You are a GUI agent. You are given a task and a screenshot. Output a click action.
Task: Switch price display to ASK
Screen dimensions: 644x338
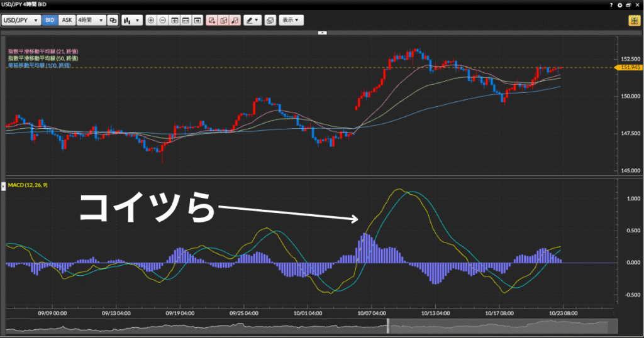(x=67, y=20)
